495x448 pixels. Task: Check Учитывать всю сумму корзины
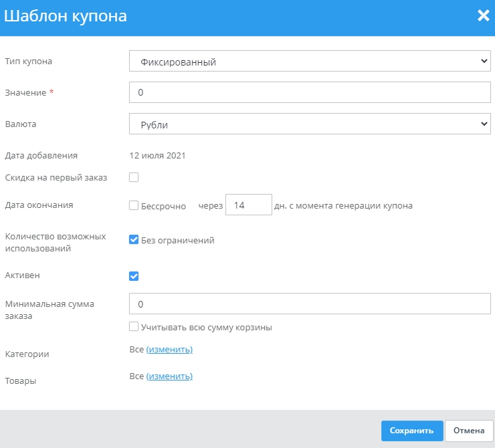click(134, 326)
